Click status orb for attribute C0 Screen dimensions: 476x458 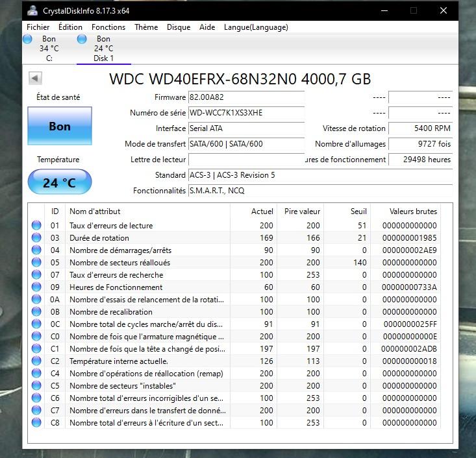[x=36, y=336]
